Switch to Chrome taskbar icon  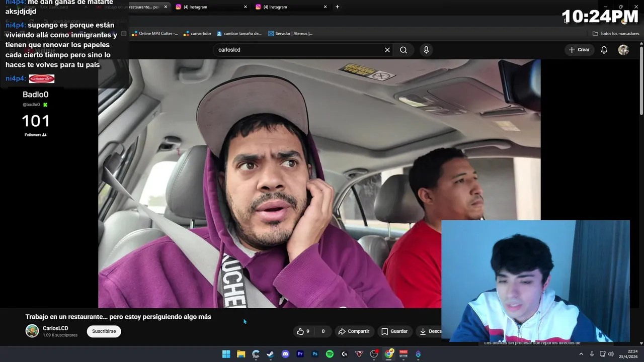[x=389, y=354]
